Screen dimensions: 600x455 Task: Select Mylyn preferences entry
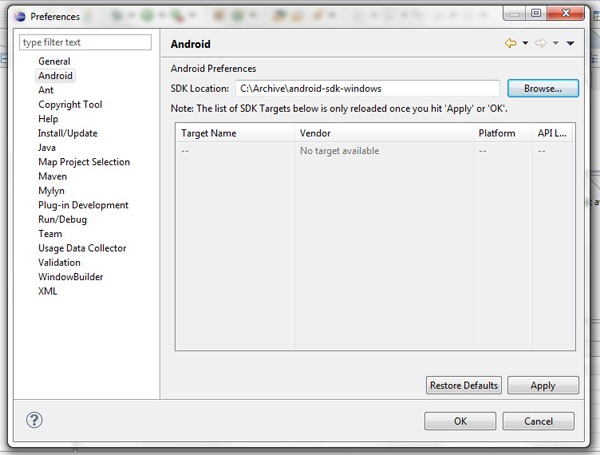[51, 191]
